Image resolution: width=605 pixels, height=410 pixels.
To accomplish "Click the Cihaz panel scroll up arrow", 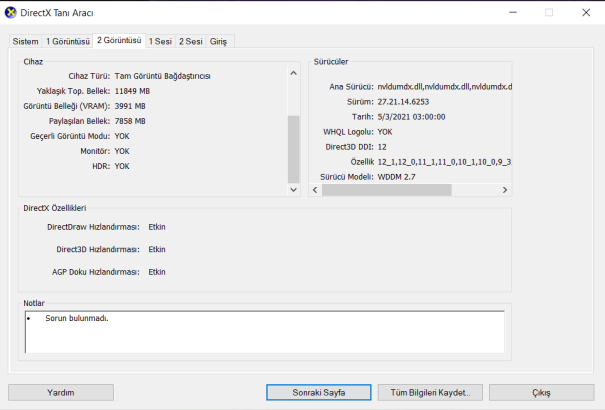I will pyautogui.click(x=294, y=73).
